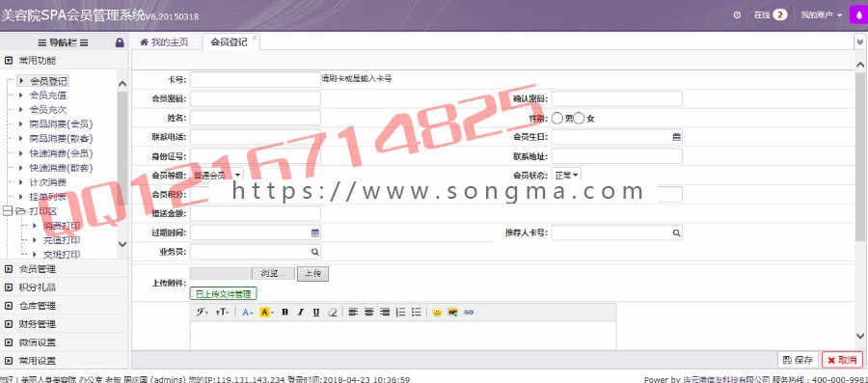
Task: Toggle italic formatting in the editor
Action: pos(301,313)
